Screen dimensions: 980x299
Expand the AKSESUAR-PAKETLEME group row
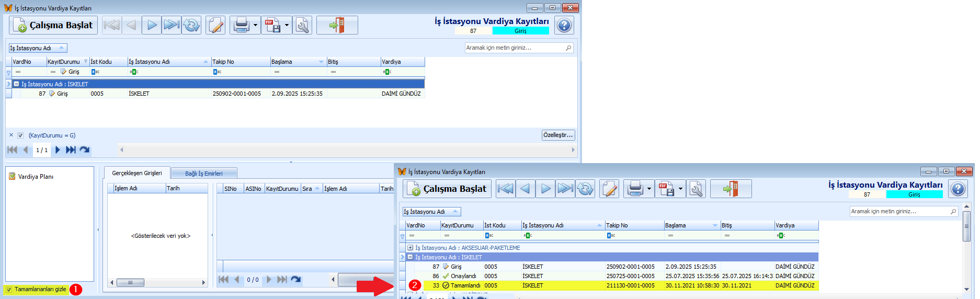(x=411, y=248)
